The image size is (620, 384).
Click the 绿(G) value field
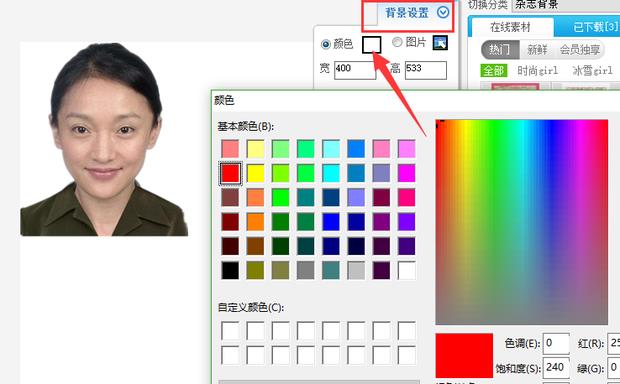tap(614, 368)
